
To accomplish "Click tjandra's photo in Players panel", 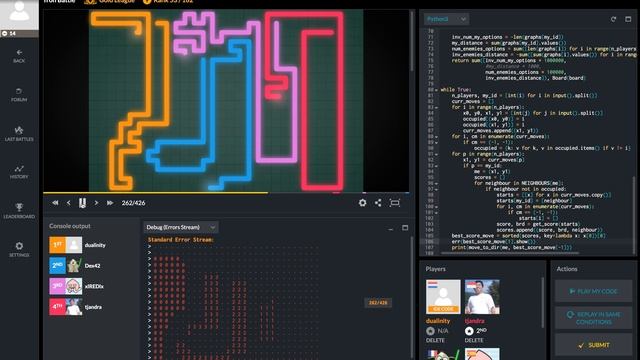I will click(482, 296).
